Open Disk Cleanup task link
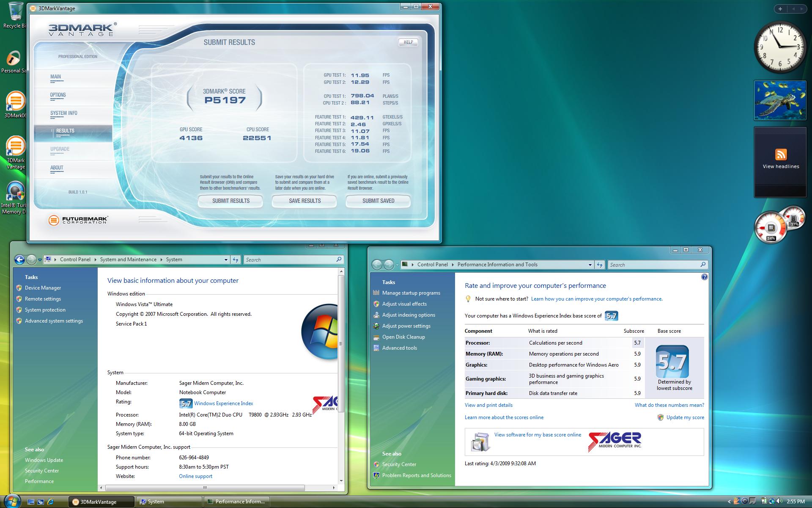812x508 pixels. pos(403,337)
